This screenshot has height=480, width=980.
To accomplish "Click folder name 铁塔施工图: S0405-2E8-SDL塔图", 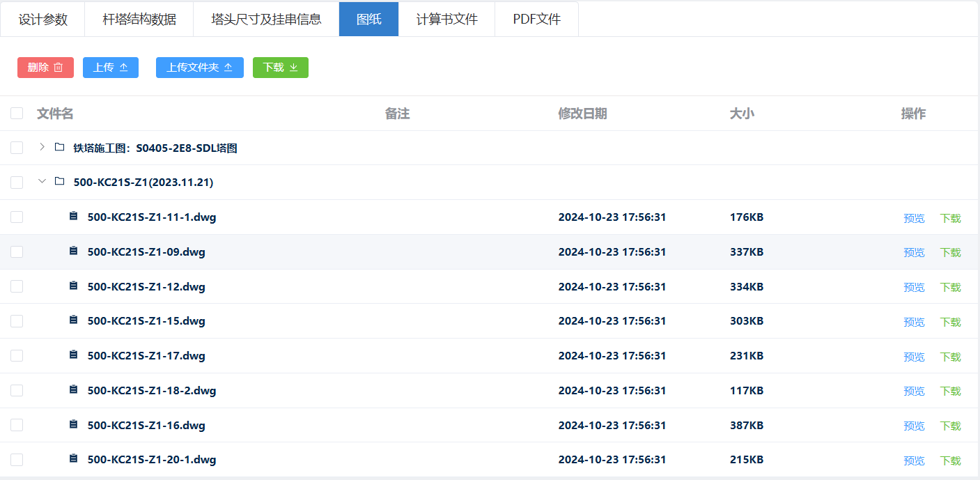I will (x=155, y=148).
